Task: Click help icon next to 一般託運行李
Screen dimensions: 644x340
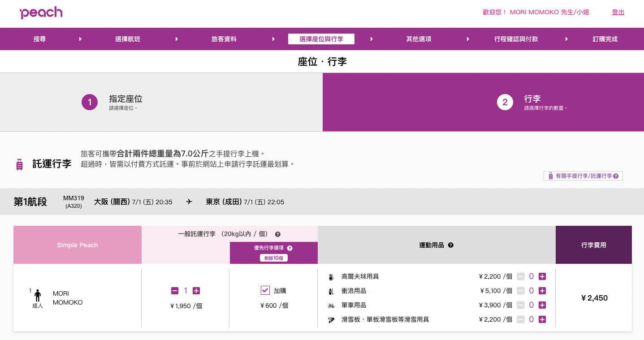Action: pyautogui.click(x=277, y=234)
